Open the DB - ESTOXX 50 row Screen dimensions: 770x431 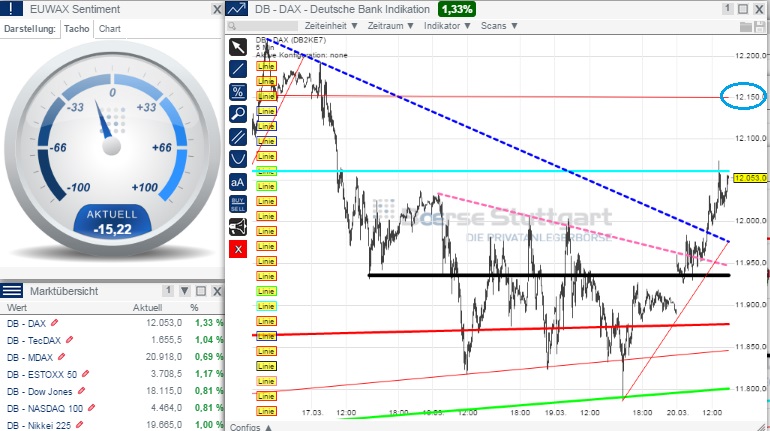(x=112, y=374)
